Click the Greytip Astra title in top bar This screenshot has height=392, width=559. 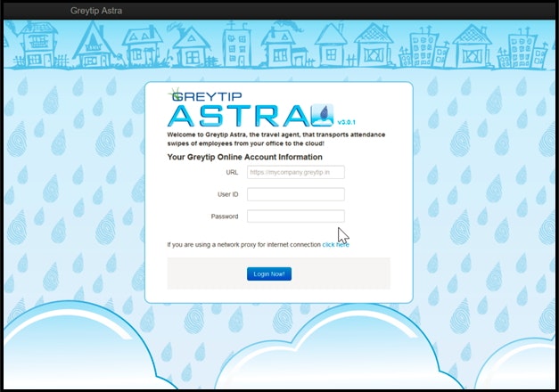pyautogui.click(x=96, y=11)
